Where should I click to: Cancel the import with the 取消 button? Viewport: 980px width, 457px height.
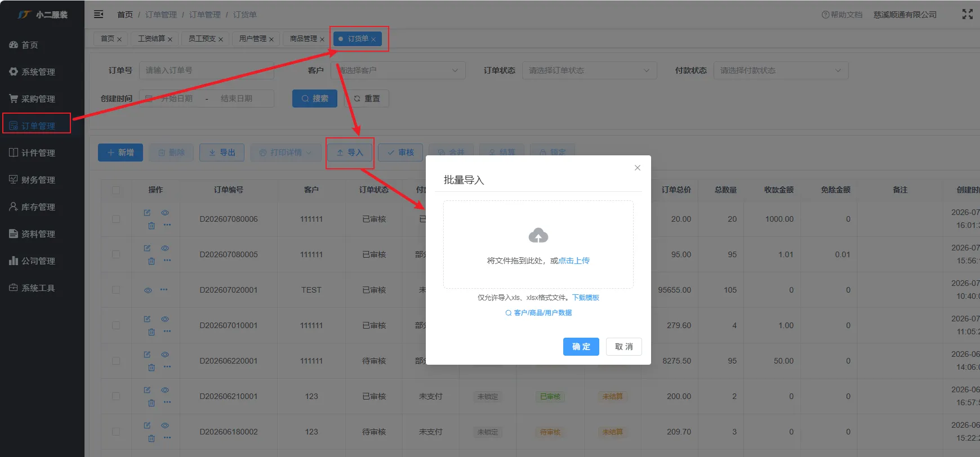click(624, 347)
